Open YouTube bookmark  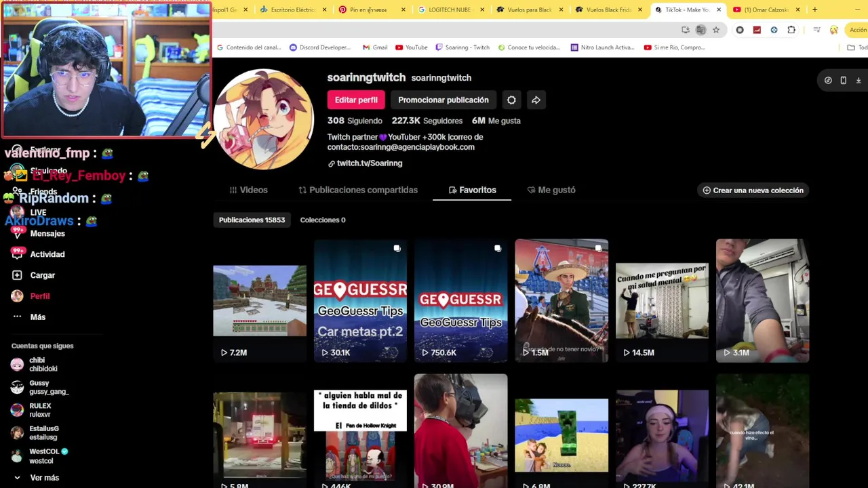[411, 47]
